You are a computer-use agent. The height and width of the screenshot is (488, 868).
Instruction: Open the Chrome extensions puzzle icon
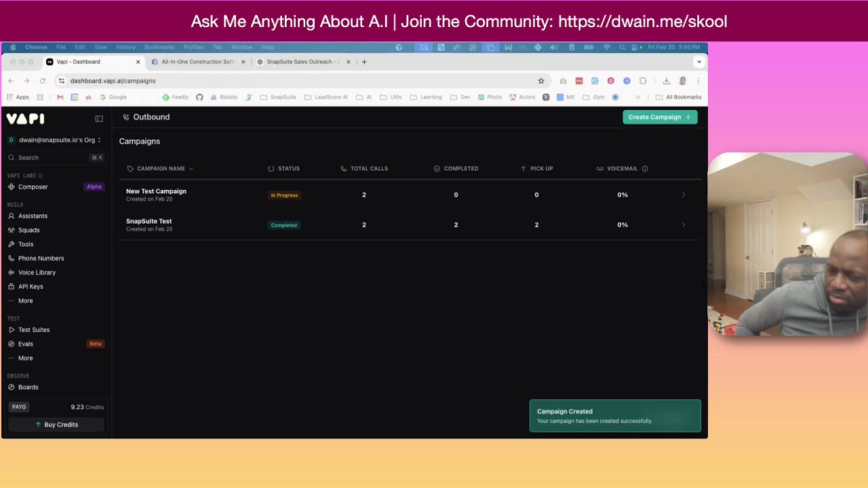643,81
